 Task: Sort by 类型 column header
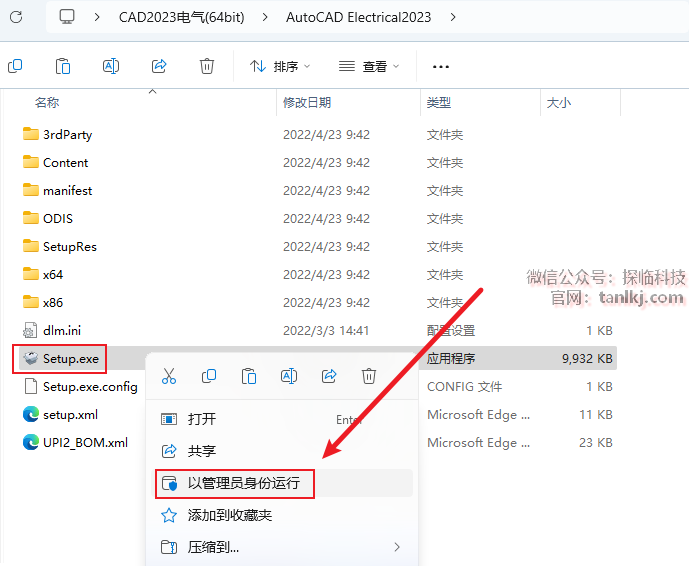[439, 102]
